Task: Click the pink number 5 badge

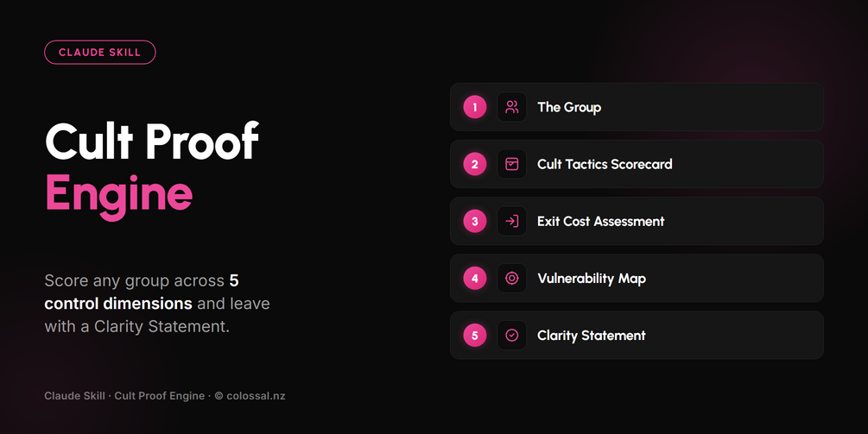Action: pyautogui.click(x=475, y=335)
